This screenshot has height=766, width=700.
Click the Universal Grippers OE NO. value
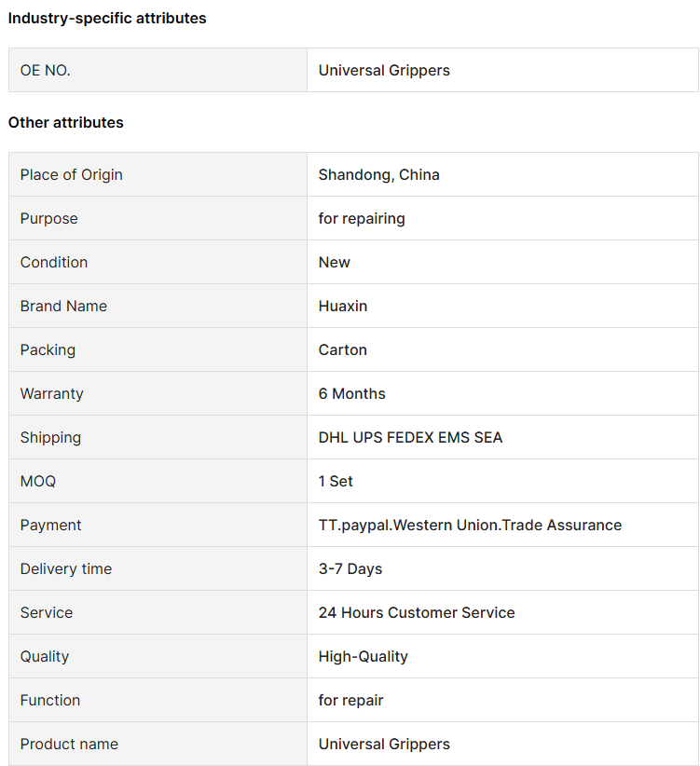click(x=384, y=70)
